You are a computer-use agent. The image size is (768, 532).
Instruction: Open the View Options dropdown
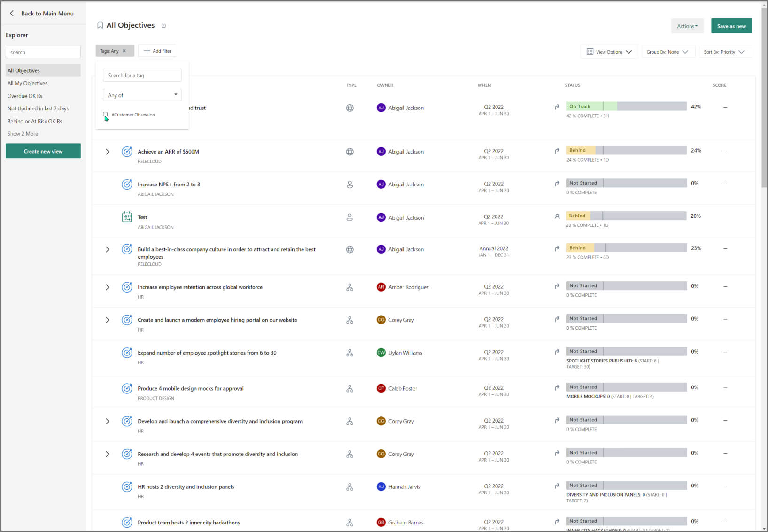point(609,52)
